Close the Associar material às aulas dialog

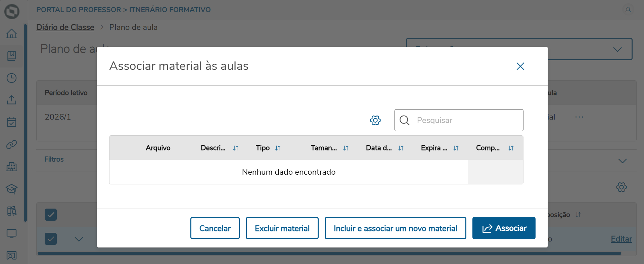point(520,66)
